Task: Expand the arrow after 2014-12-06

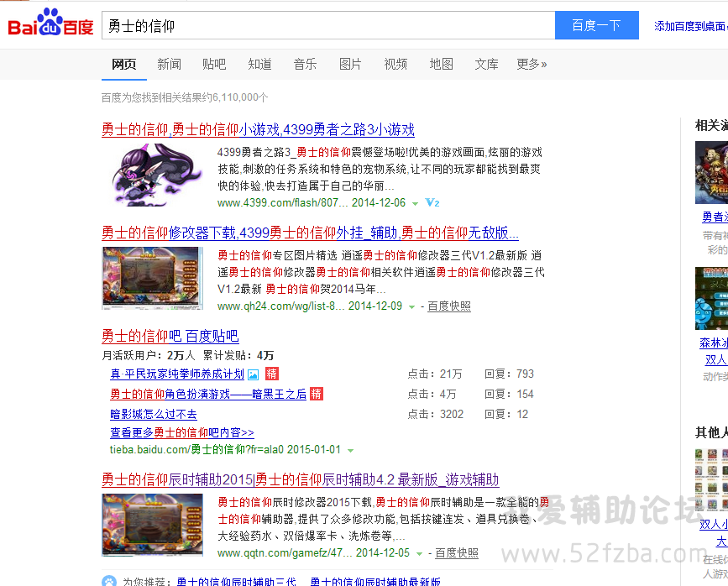Action: 415,204
